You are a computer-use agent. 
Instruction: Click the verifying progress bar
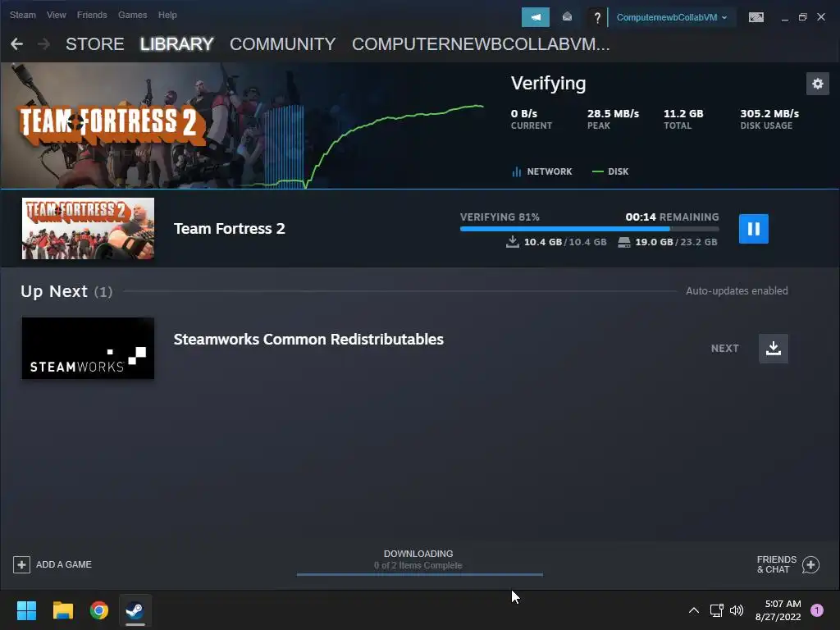point(589,229)
